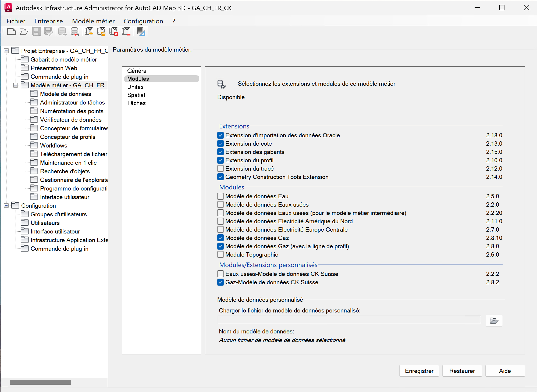
Task: Click the New project toolbar icon
Action: pos(11,32)
